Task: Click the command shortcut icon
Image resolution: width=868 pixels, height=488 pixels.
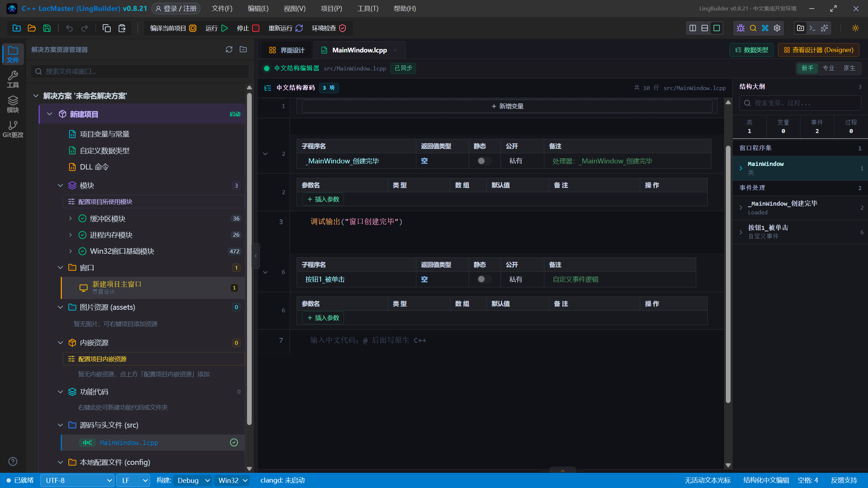Action: coord(765,28)
